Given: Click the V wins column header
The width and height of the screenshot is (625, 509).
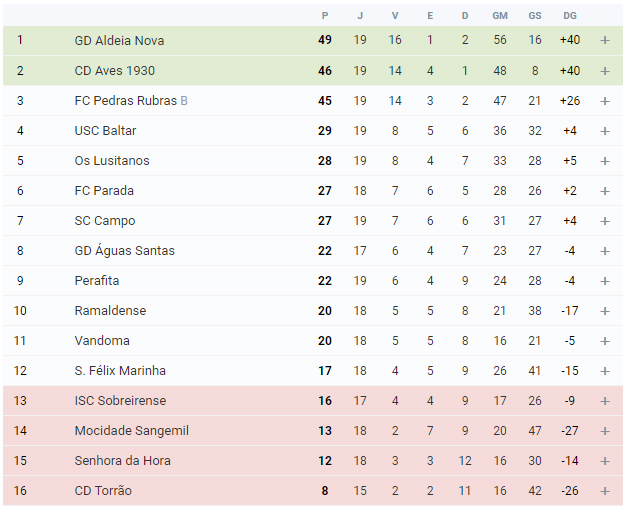Looking at the screenshot, I should 395,16.
